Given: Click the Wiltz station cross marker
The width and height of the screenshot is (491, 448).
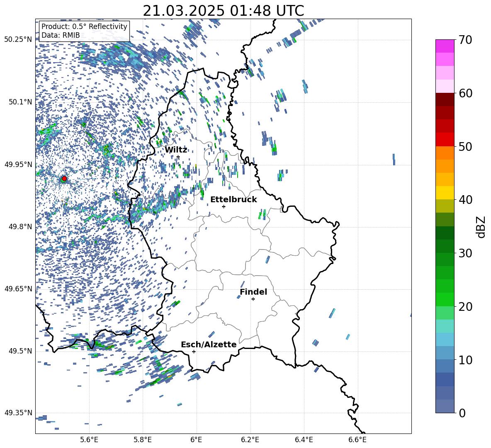Looking at the screenshot, I should pos(178,157).
